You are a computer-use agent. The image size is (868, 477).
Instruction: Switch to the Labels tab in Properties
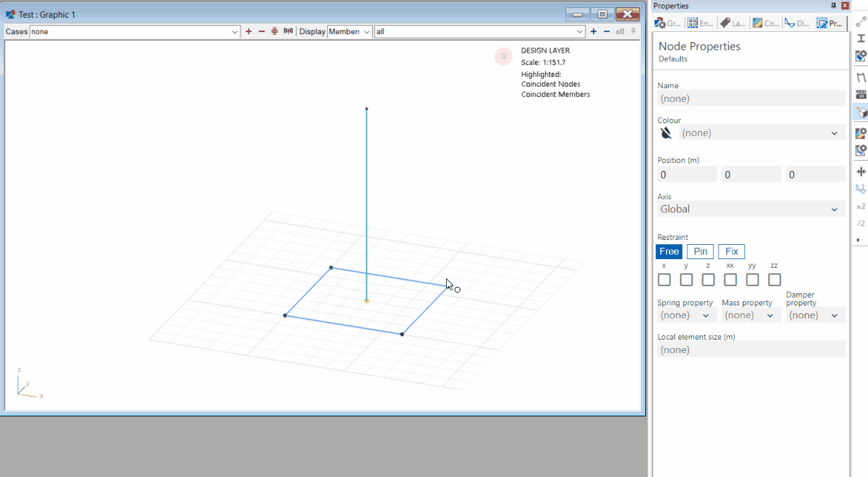(733, 23)
